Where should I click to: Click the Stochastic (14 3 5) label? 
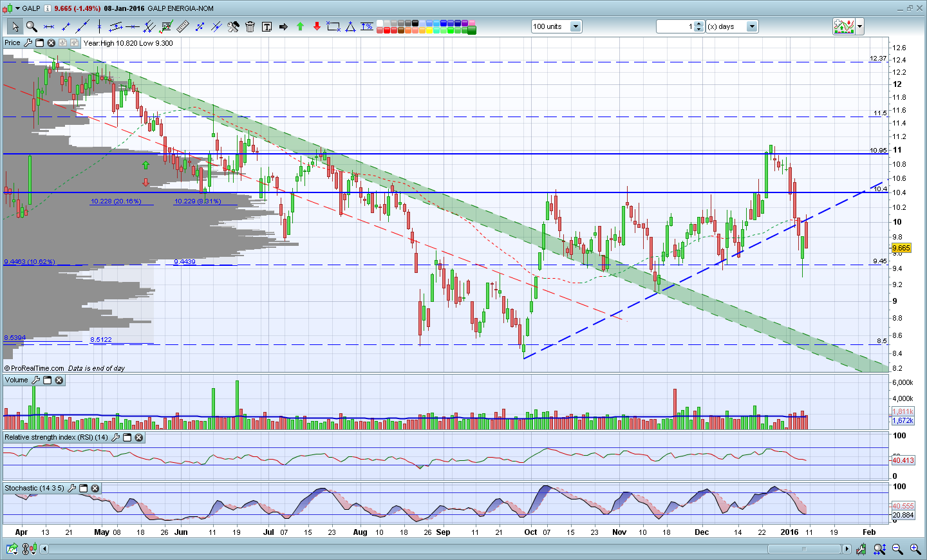pyautogui.click(x=34, y=489)
